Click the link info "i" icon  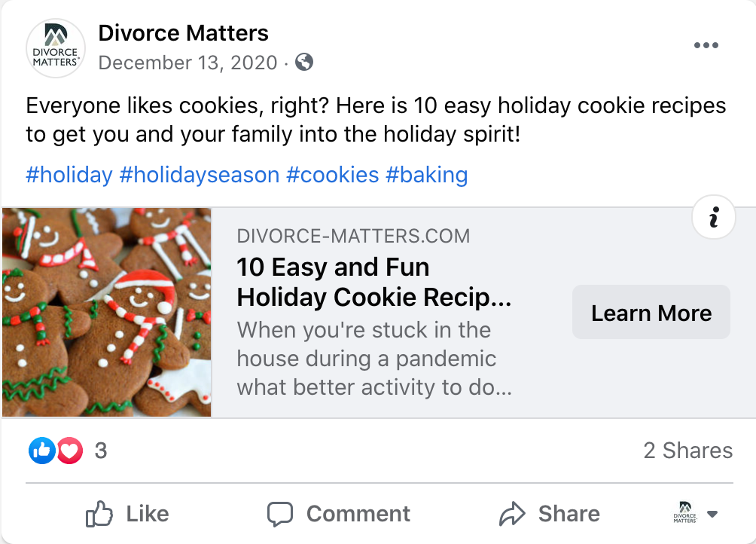713,218
